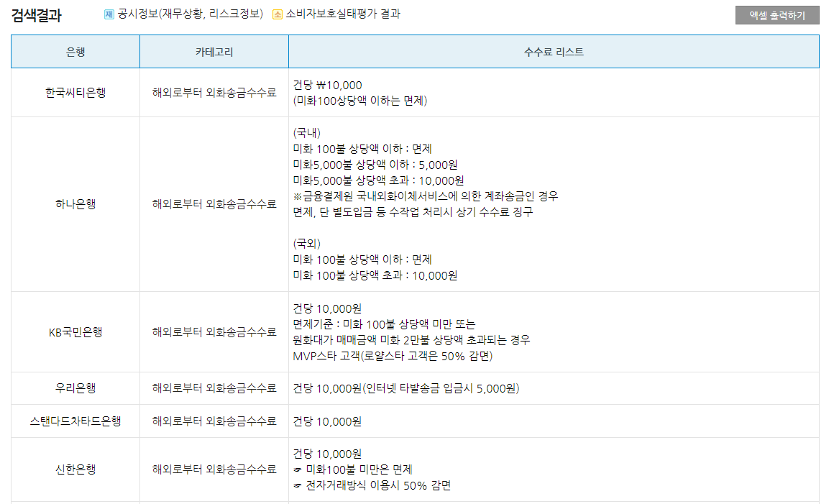Click the 건당 ₩10,000 fee text
Viewport: 834px width, 504px height.
pyautogui.click(x=327, y=85)
